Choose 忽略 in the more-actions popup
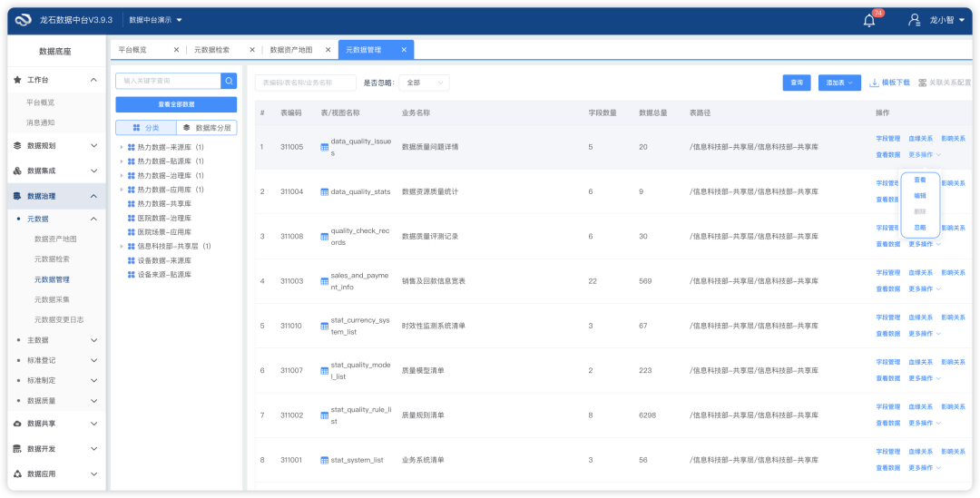Screen dimensions: 980x498 (x=920, y=228)
